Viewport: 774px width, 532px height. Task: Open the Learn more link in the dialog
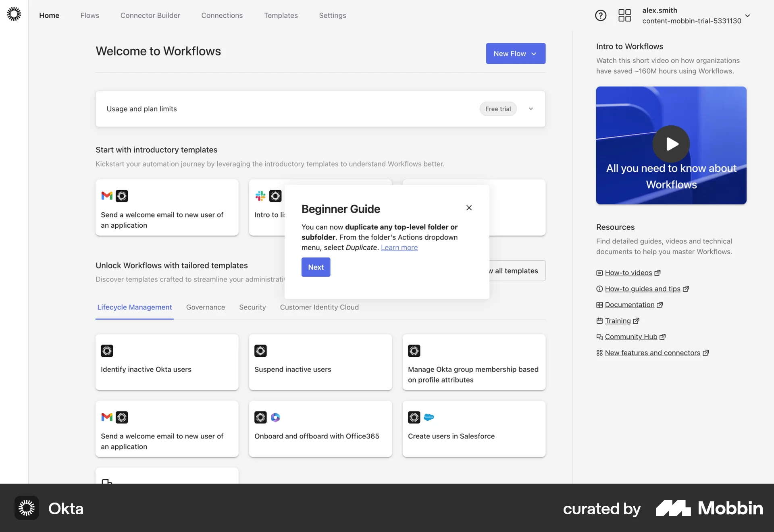tap(399, 247)
